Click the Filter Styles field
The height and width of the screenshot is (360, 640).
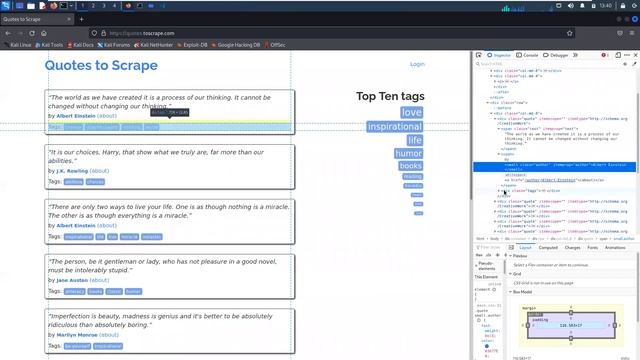point(489,247)
